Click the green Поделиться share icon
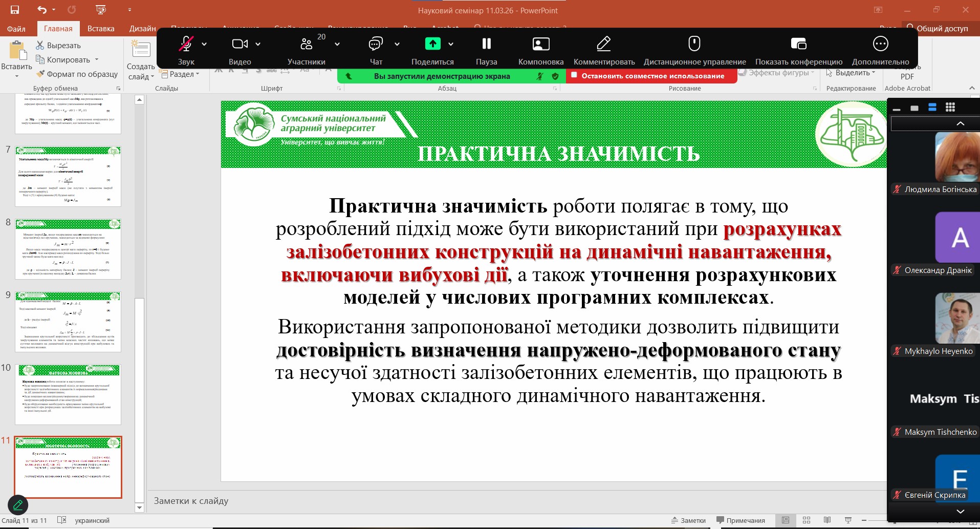 pyautogui.click(x=432, y=44)
